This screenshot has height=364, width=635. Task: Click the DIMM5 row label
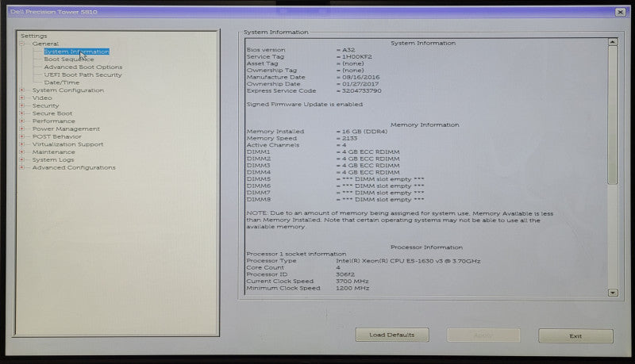(x=259, y=178)
